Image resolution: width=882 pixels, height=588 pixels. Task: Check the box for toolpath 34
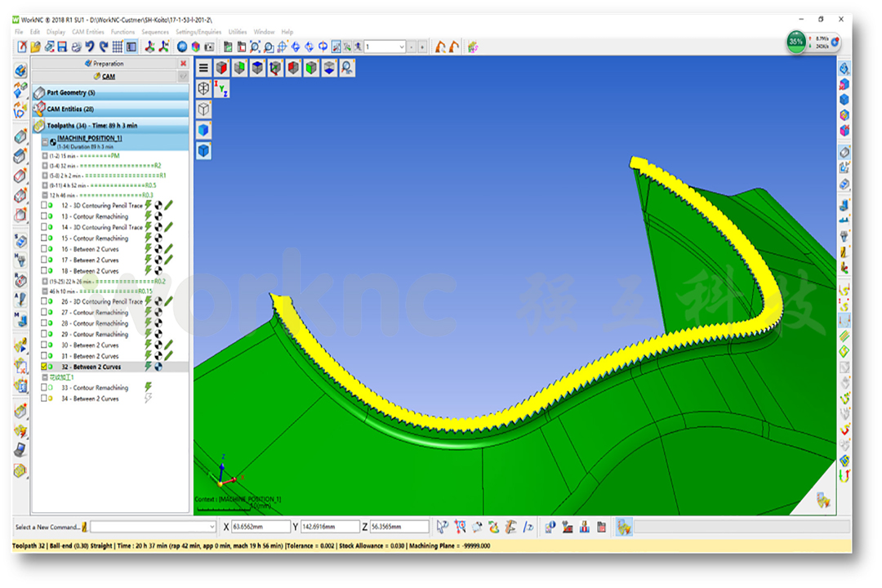(x=44, y=399)
